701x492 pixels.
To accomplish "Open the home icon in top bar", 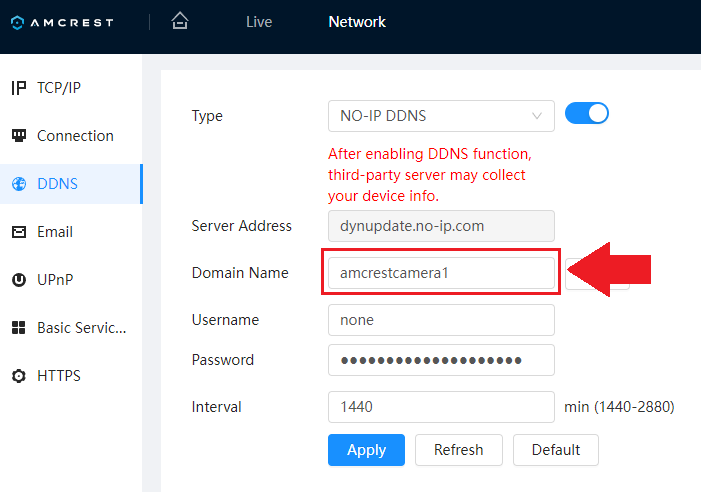I will tap(180, 21).
